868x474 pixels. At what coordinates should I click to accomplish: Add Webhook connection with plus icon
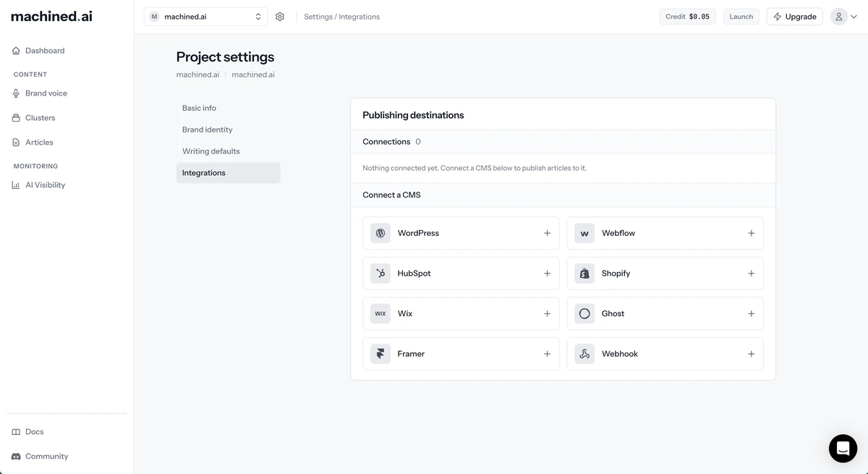[751, 354]
